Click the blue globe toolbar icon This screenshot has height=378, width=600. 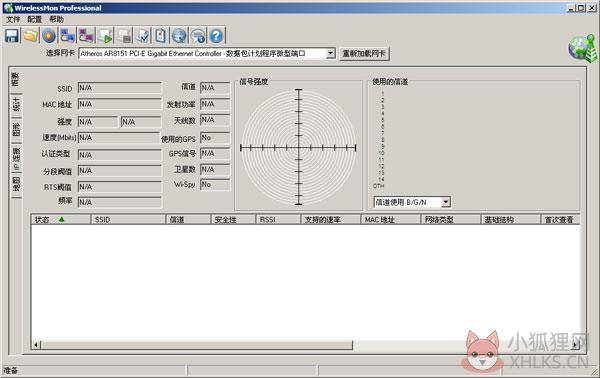click(x=179, y=36)
